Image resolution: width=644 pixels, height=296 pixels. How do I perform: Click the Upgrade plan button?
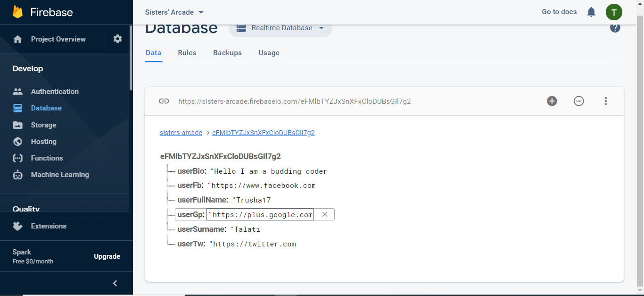[107, 256]
